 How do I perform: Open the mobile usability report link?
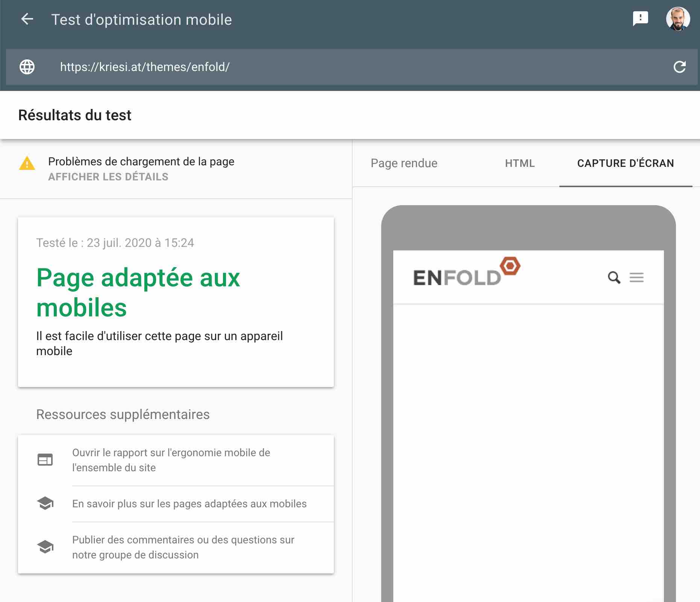click(171, 460)
